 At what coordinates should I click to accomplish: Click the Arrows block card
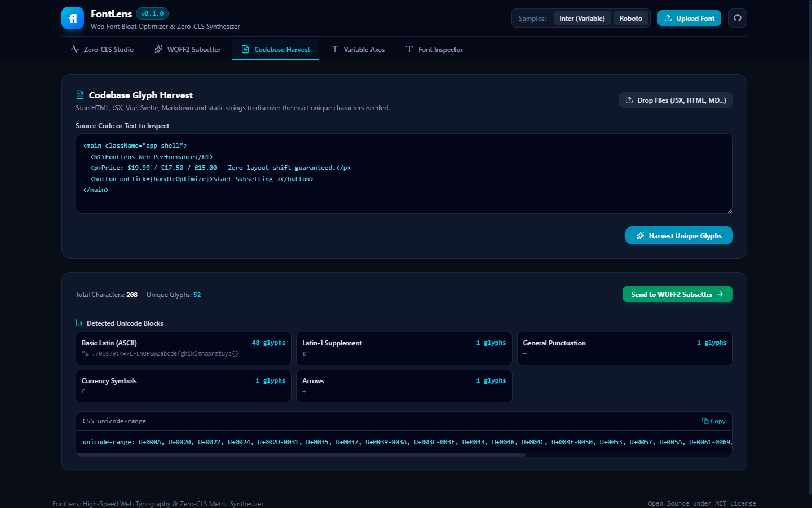point(404,386)
